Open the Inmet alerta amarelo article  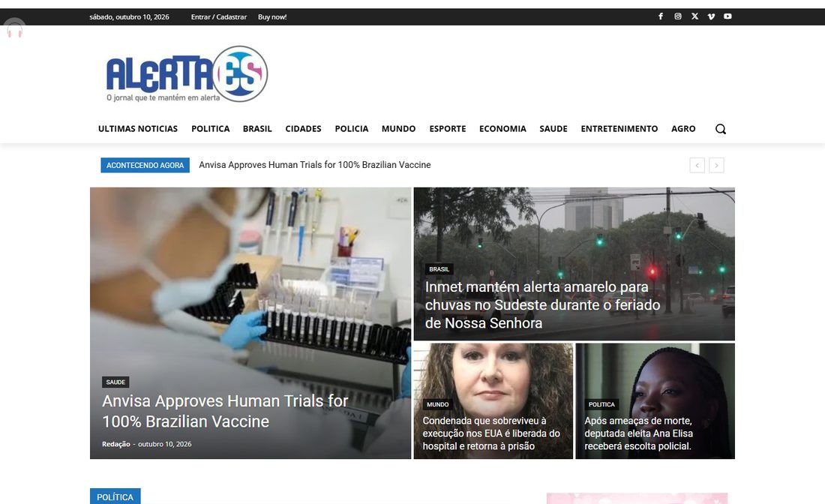(x=542, y=304)
